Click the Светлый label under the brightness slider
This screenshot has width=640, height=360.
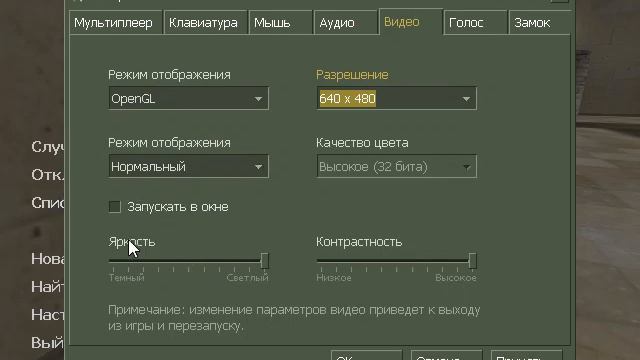pos(247,278)
